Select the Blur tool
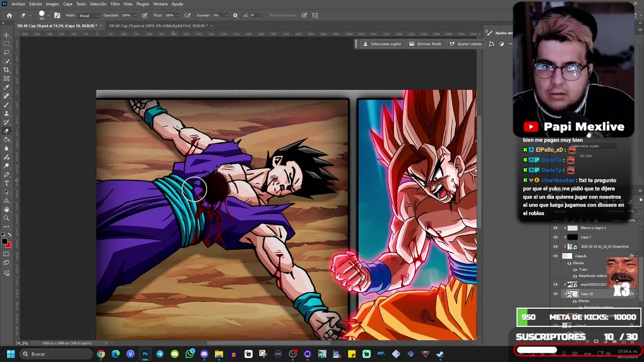The width and height of the screenshot is (644, 362). 7,148
